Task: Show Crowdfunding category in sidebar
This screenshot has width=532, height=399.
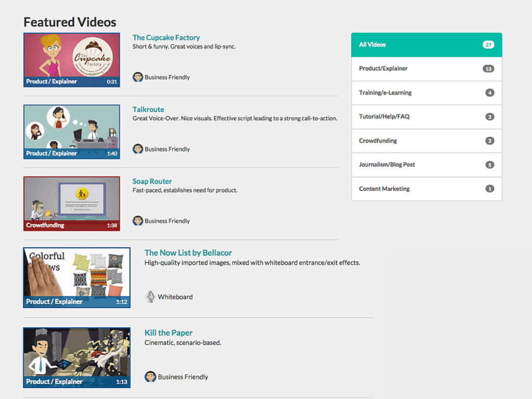Action: coord(427,141)
